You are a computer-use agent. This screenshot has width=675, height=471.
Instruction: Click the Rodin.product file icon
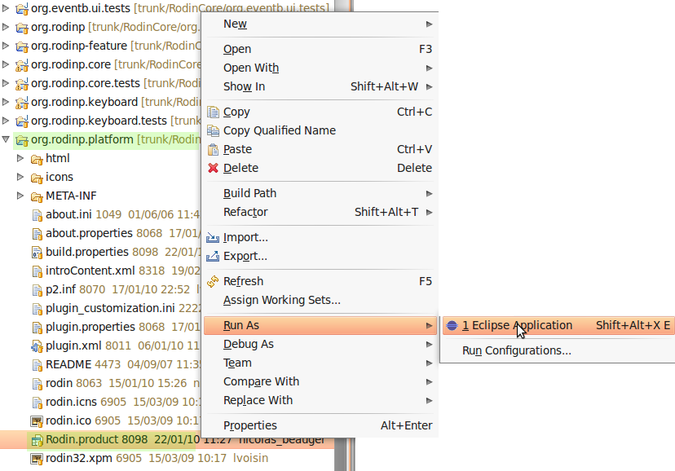point(37,440)
